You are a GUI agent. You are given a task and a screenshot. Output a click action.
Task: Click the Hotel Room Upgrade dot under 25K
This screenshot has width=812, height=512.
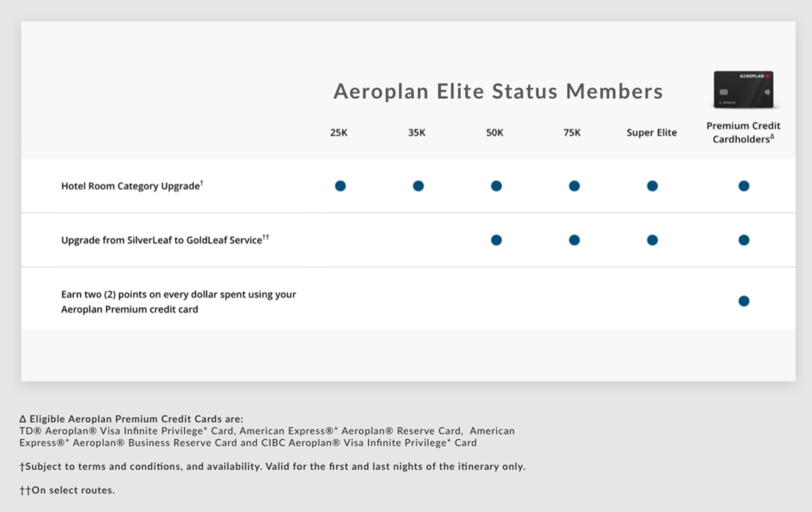340,186
